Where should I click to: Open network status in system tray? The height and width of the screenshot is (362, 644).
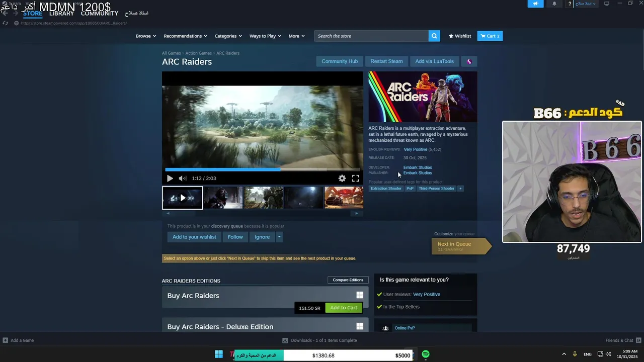coord(600,354)
